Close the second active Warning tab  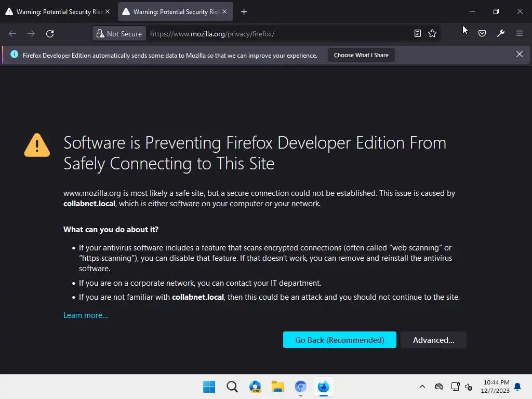[x=224, y=11]
